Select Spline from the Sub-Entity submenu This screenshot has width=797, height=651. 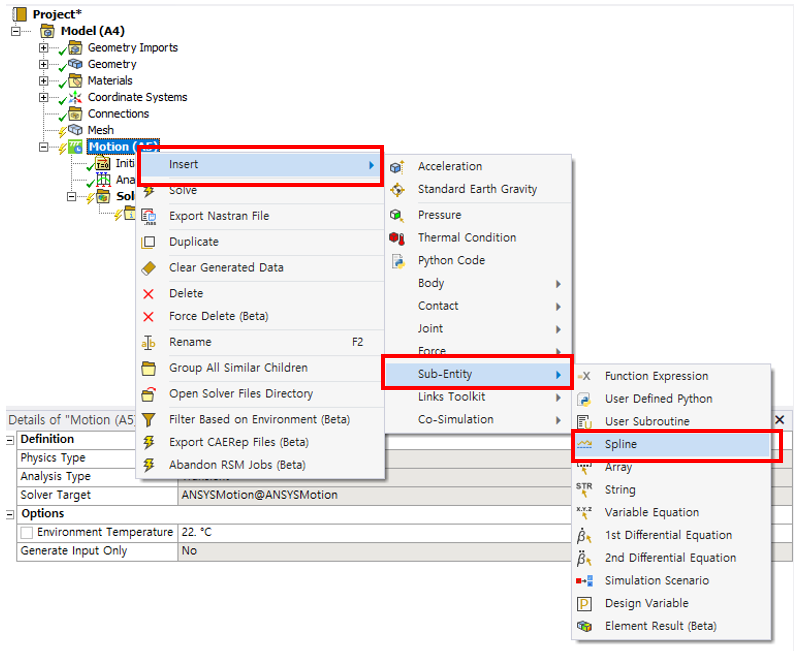tap(620, 444)
